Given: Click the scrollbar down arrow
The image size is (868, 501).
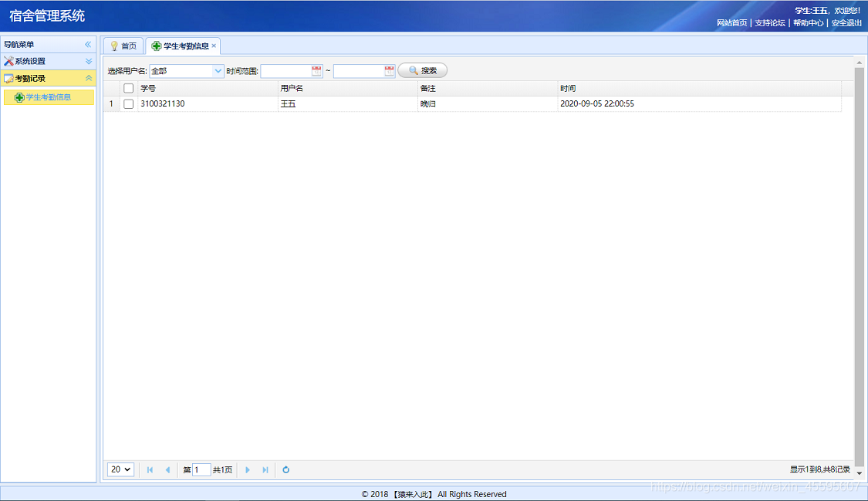Looking at the screenshot, I should pyautogui.click(x=860, y=473).
